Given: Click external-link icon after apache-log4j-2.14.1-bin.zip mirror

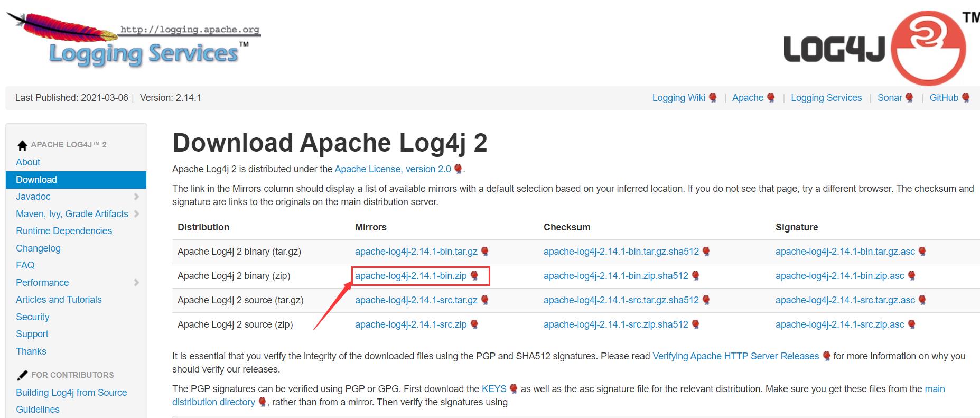Looking at the screenshot, I should [474, 276].
